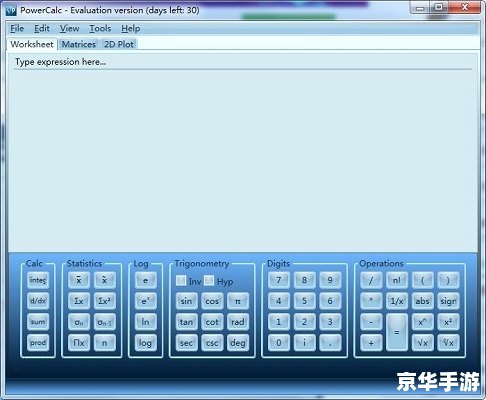Click the cos button
This screenshot has width=486, height=400.
click(x=212, y=301)
